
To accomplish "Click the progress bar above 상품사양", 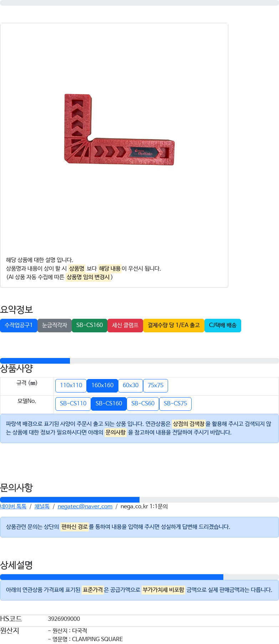I will pos(139,361).
